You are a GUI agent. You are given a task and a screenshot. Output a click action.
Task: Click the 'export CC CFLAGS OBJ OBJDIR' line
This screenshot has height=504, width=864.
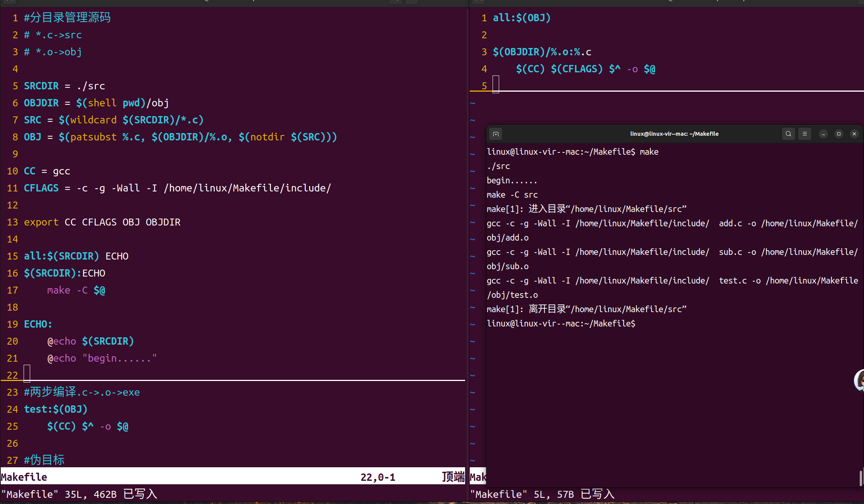[x=102, y=222]
